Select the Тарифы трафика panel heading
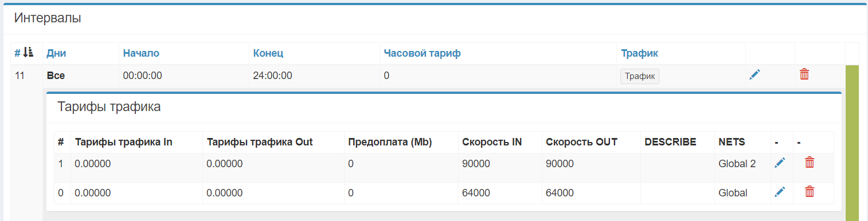 109,106
